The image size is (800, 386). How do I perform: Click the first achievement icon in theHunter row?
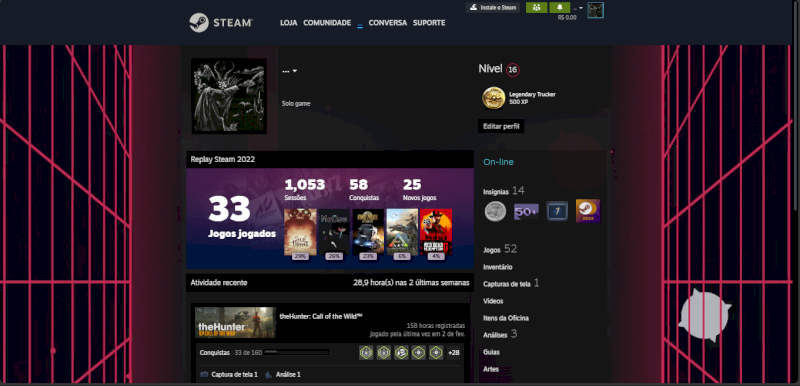click(366, 352)
